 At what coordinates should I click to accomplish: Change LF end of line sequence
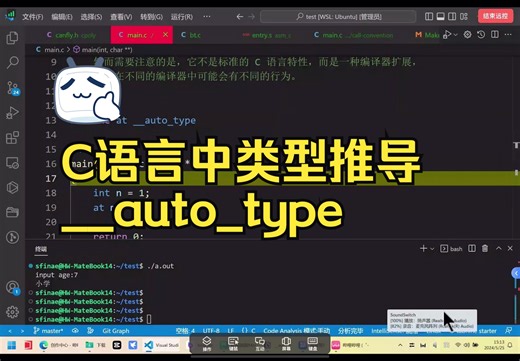[x=231, y=331]
